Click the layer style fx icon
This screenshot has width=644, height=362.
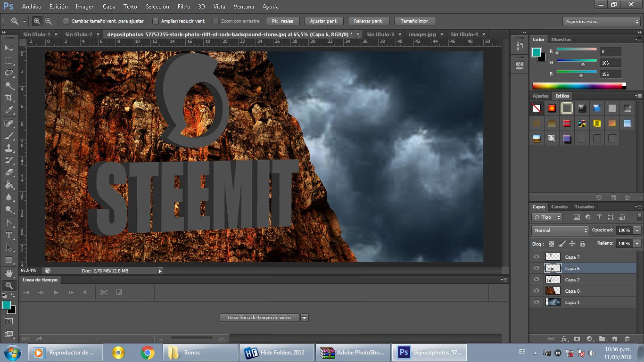[x=564, y=338]
